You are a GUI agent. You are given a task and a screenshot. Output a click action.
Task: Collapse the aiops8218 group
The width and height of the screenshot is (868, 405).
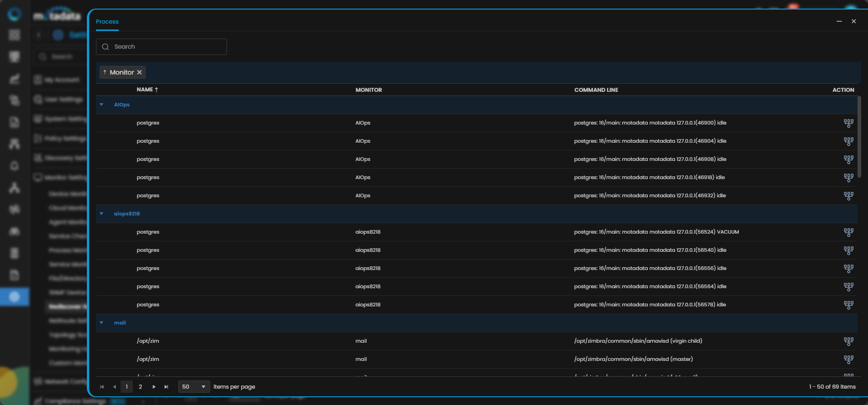tap(101, 214)
